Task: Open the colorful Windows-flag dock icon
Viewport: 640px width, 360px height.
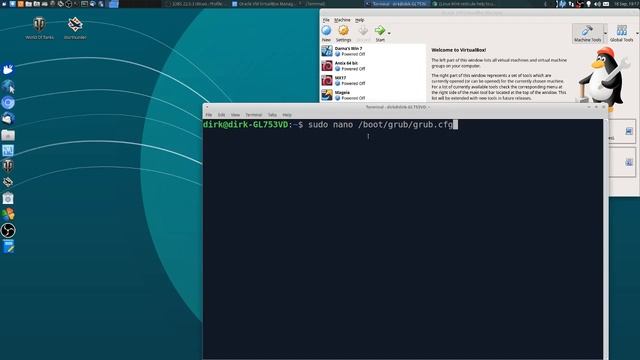Action: pyautogui.click(x=8, y=214)
